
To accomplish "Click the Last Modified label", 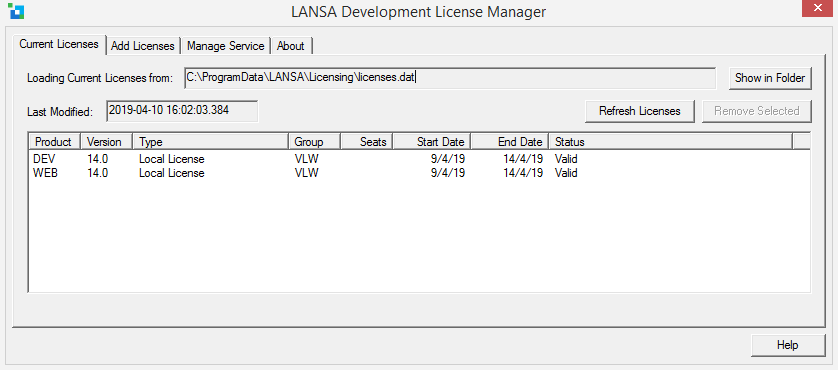I will (60, 112).
